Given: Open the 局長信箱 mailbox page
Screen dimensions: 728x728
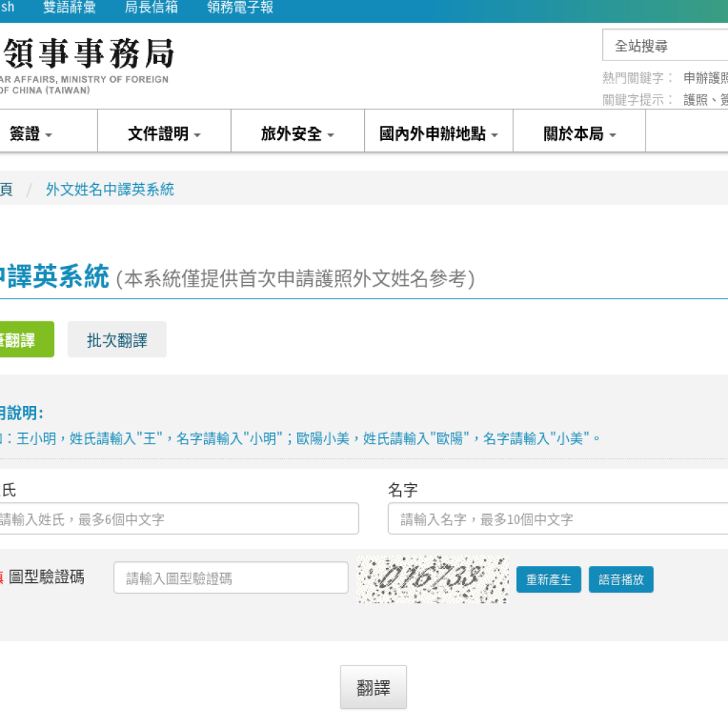Looking at the screenshot, I should click(x=150, y=7).
